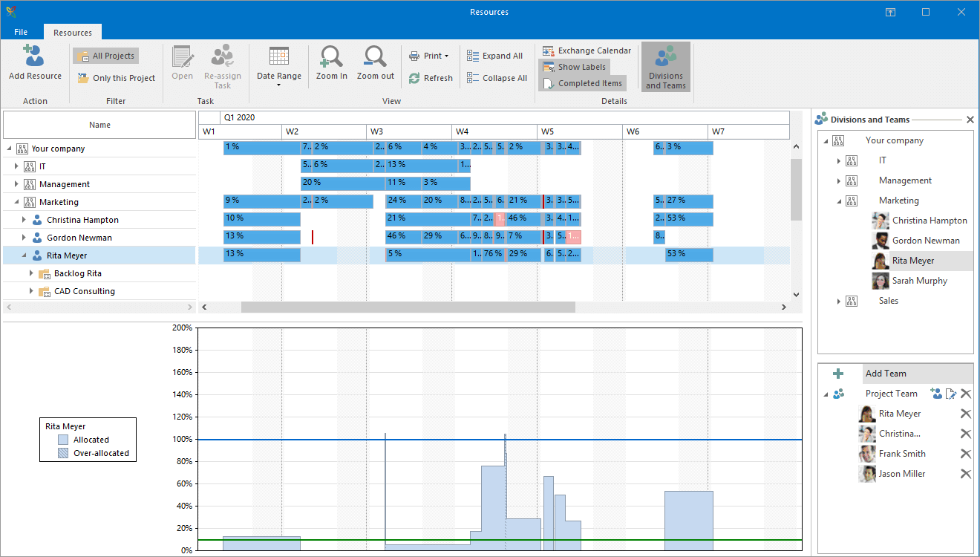The height and width of the screenshot is (557, 980).
Task: Select Jason Miller photo in Project Team
Action: [867, 474]
